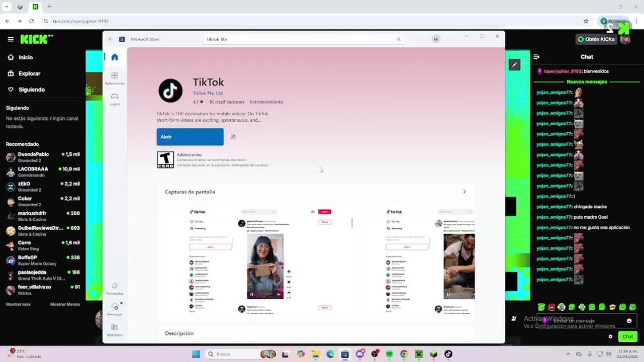
Task: Open the Carre channel
Action: [43, 245]
